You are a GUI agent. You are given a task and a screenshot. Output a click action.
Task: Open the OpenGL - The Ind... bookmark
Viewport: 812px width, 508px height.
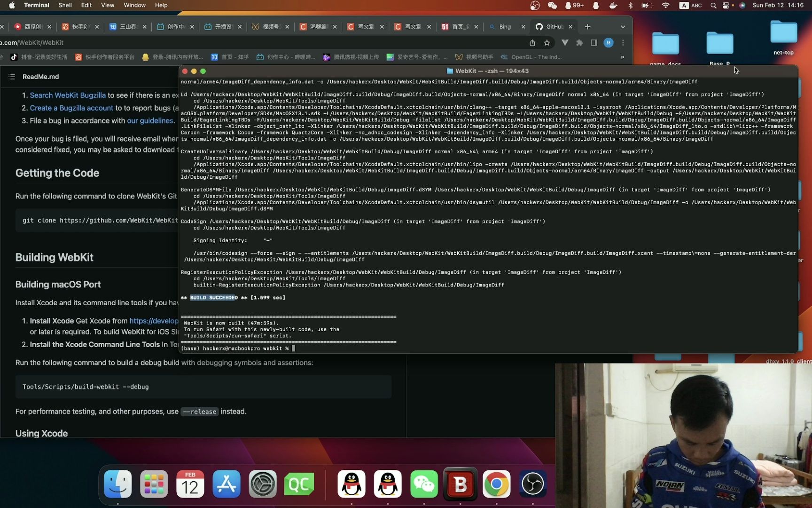click(531, 57)
